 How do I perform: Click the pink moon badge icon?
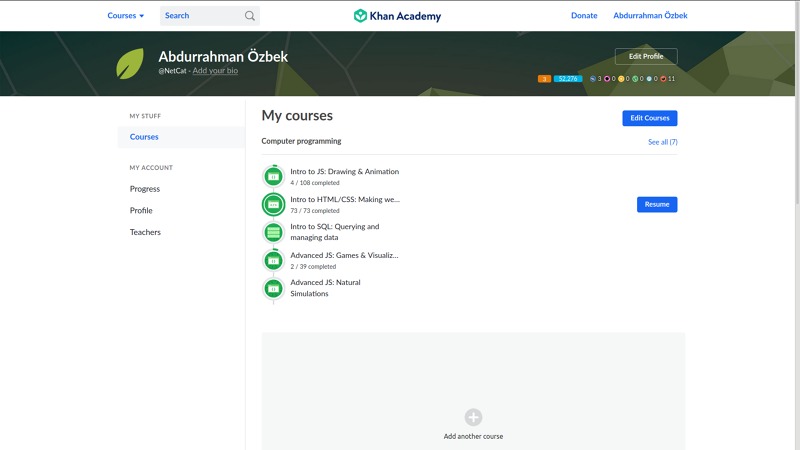click(607, 79)
